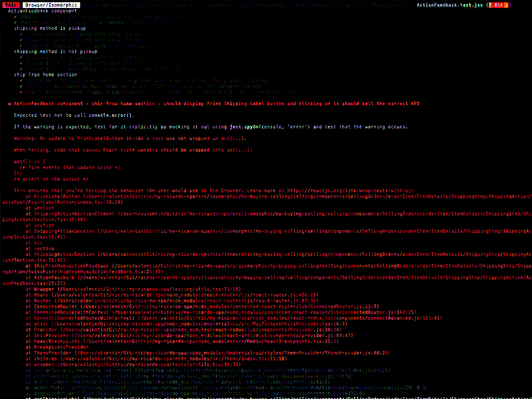The width and height of the screenshot is (532, 399).
Task: Click first checkmark under 'shipping method is not pickup'
Action: tap(21, 57)
